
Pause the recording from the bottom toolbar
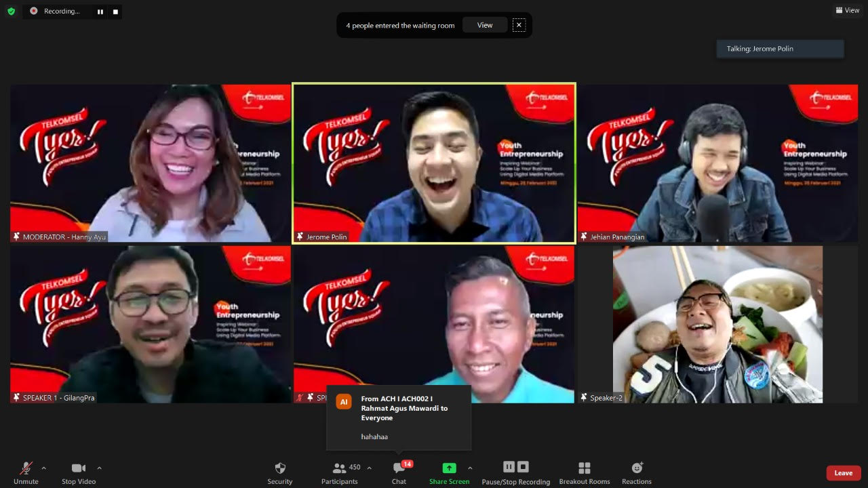509,466
